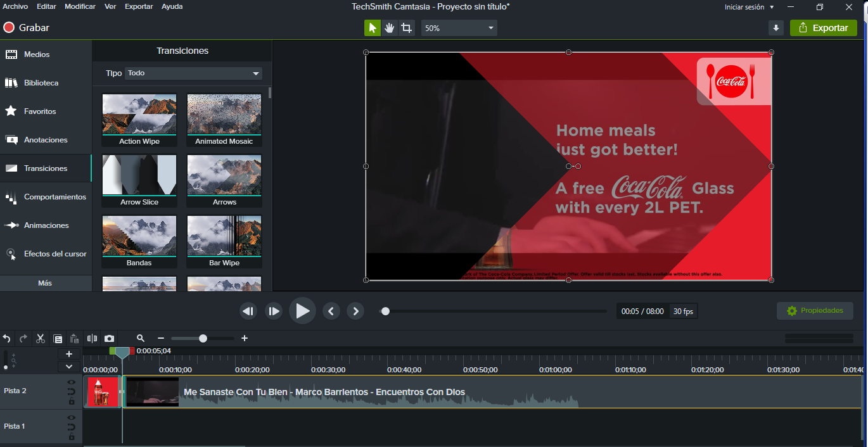Viewport: 868px width, 447px height.
Task: Open the Ayuda menu
Action: [x=172, y=6]
